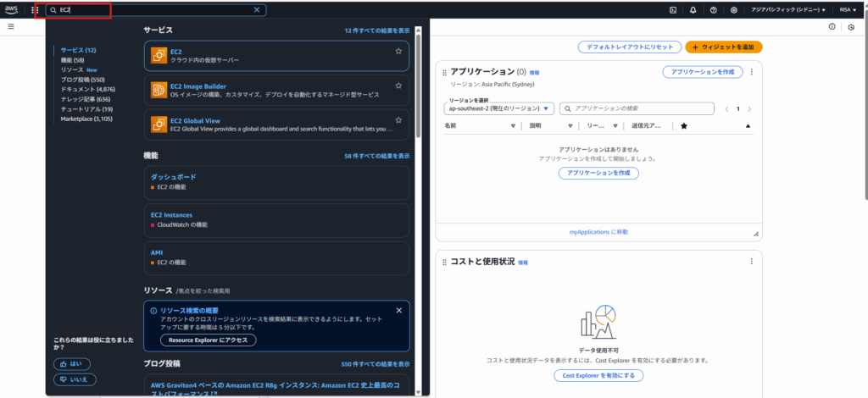This screenshot has height=398, width=868.
Task: Click アプリケーションを作成 in empty state
Action: click(598, 173)
